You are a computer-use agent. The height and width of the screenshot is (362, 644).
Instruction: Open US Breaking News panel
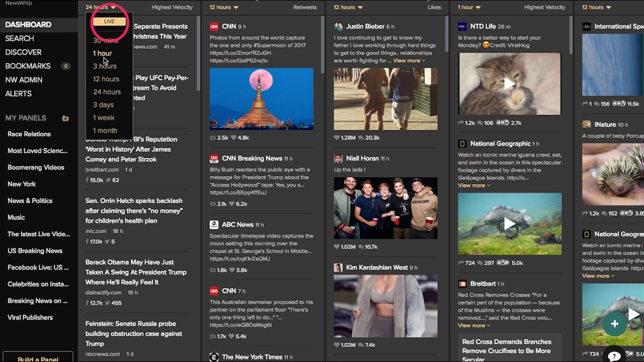point(35,251)
